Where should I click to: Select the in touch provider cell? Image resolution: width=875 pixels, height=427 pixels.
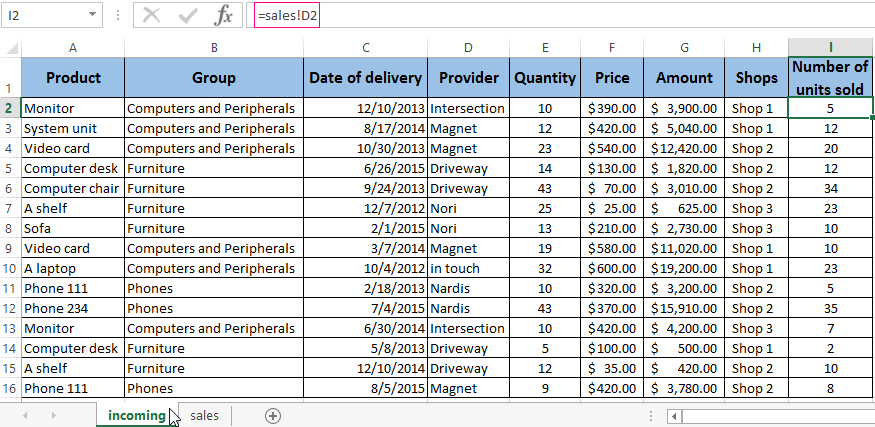pyautogui.click(x=468, y=268)
